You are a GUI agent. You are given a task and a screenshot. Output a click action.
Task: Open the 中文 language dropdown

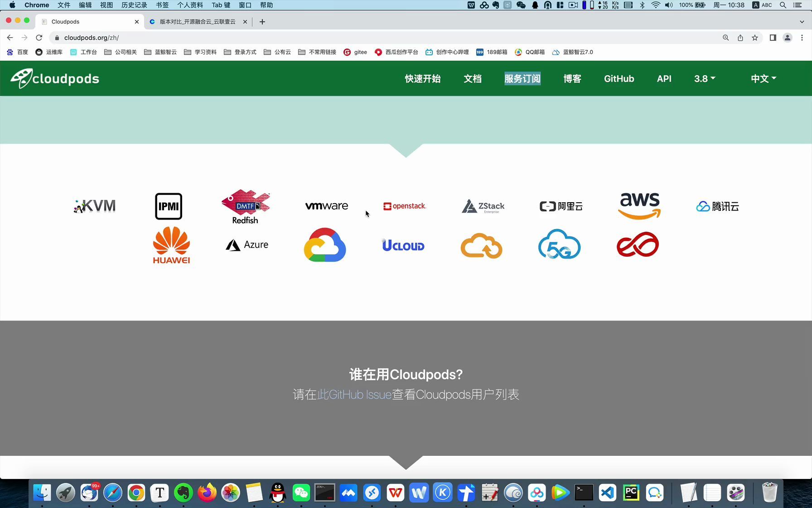click(764, 78)
